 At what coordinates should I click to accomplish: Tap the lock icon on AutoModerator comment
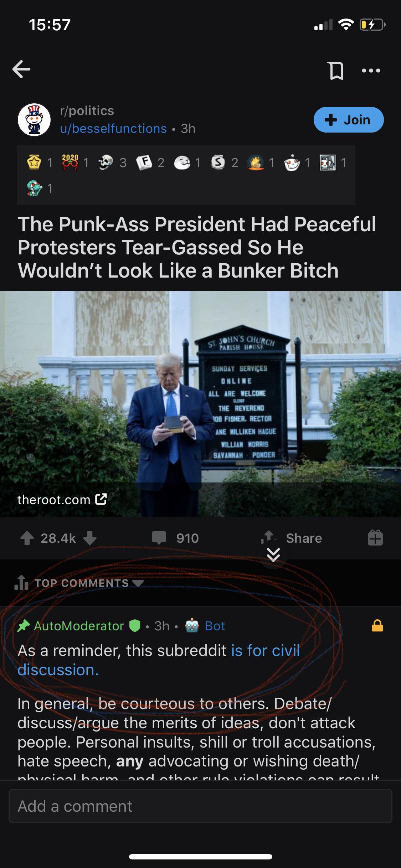point(377,626)
